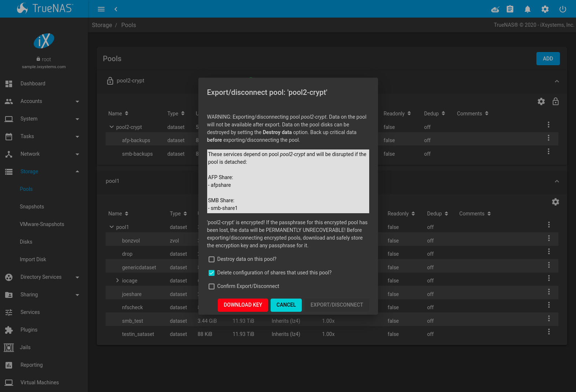Click DOWNLOAD KEY button

[243, 305]
